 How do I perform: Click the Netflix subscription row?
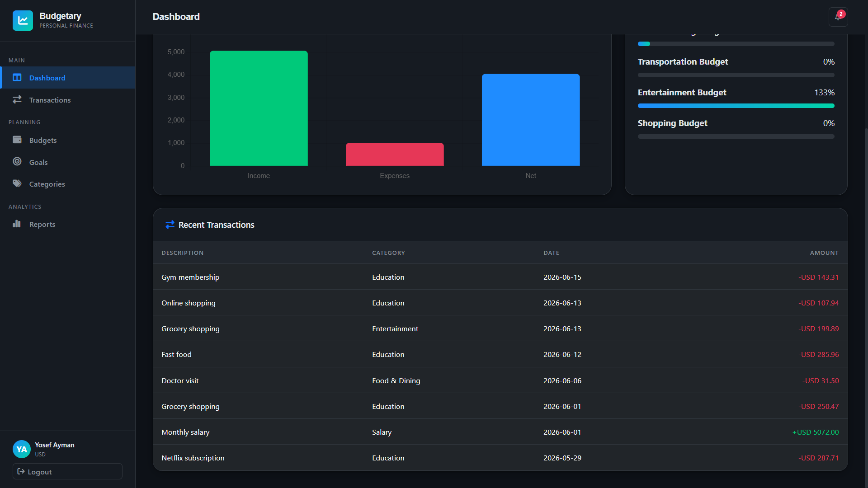(x=500, y=458)
